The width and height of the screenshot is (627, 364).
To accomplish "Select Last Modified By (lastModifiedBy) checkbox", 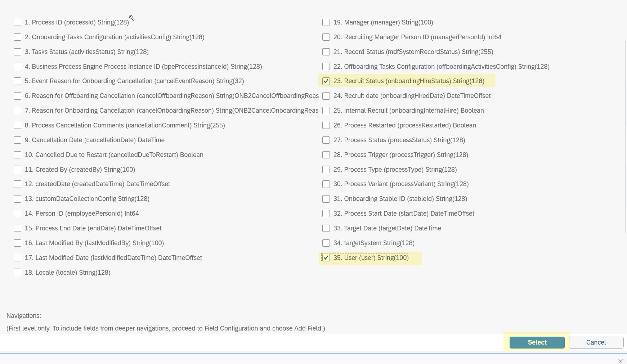I will [17, 243].
